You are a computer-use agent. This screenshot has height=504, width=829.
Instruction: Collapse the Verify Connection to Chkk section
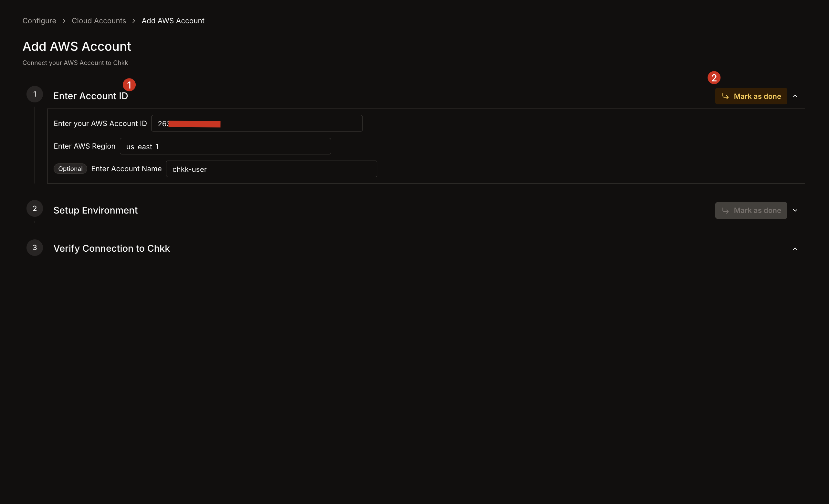tap(795, 249)
